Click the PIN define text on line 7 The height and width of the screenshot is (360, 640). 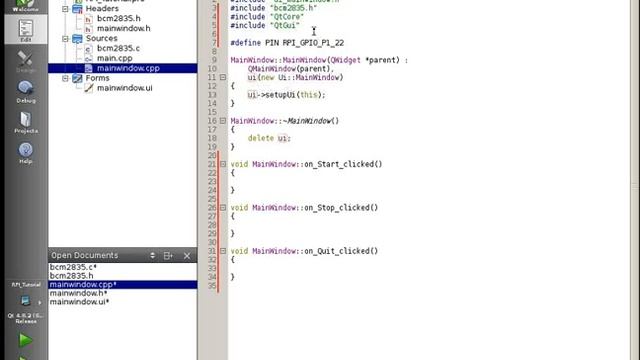[x=287, y=43]
